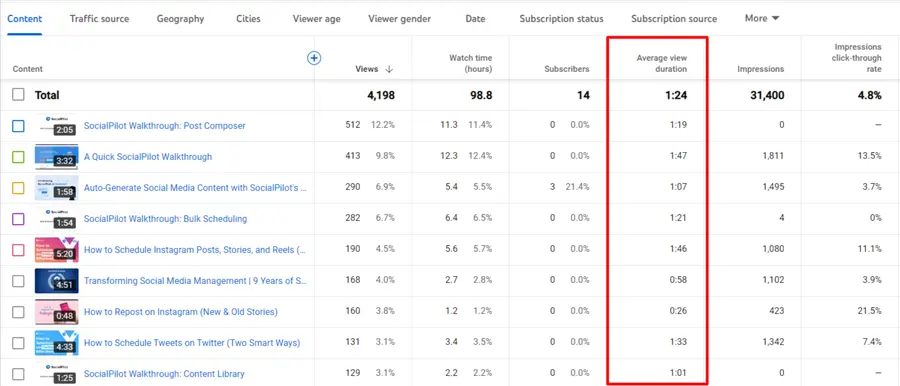Select the How to Schedule Tweets checkbox
This screenshot has height=386, width=900.
18,343
